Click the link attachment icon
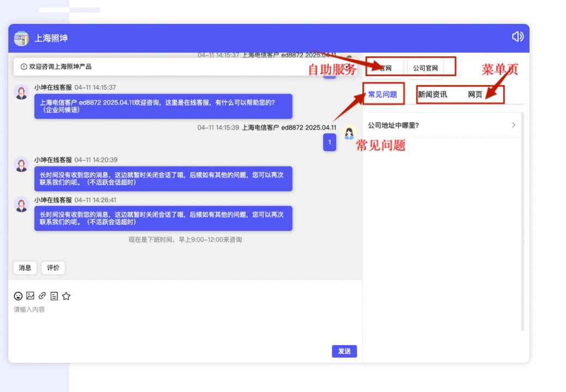566x392 pixels. click(42, 296)
